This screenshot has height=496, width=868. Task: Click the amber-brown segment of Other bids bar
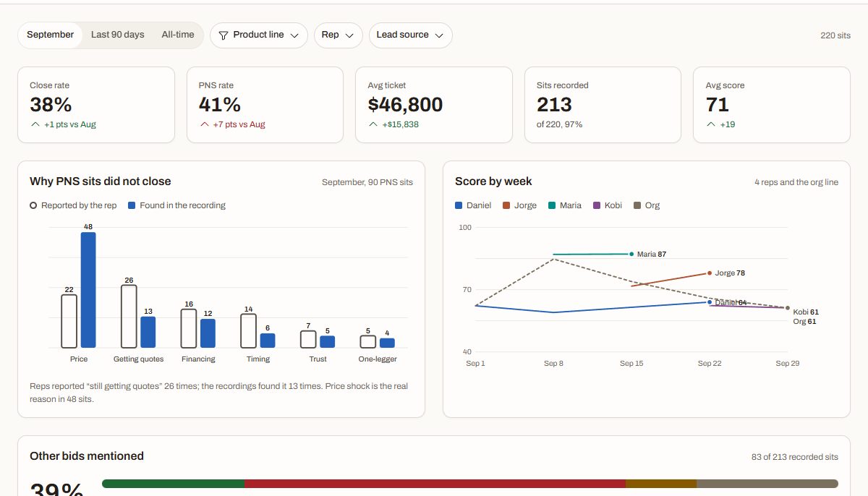click(x=661, y=484)
